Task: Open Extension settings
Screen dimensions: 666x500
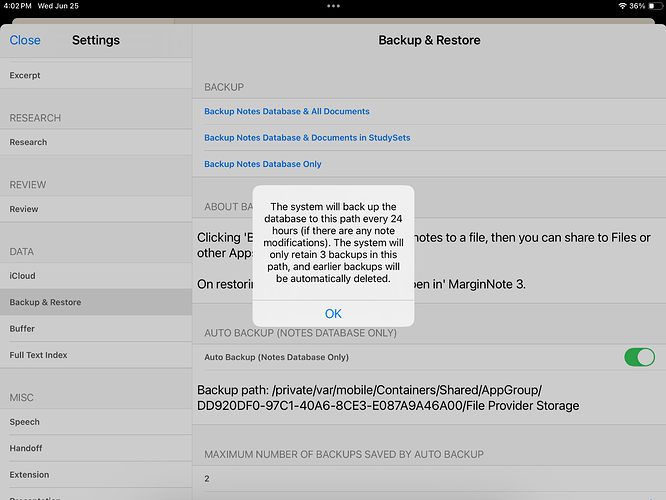Action: [96, 475]
